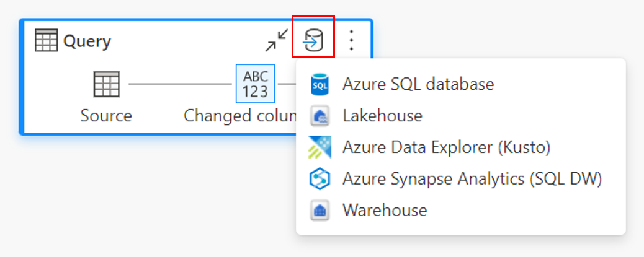Click the Changed column step label
The image size is (644, 257).
[x=239, y=116]
